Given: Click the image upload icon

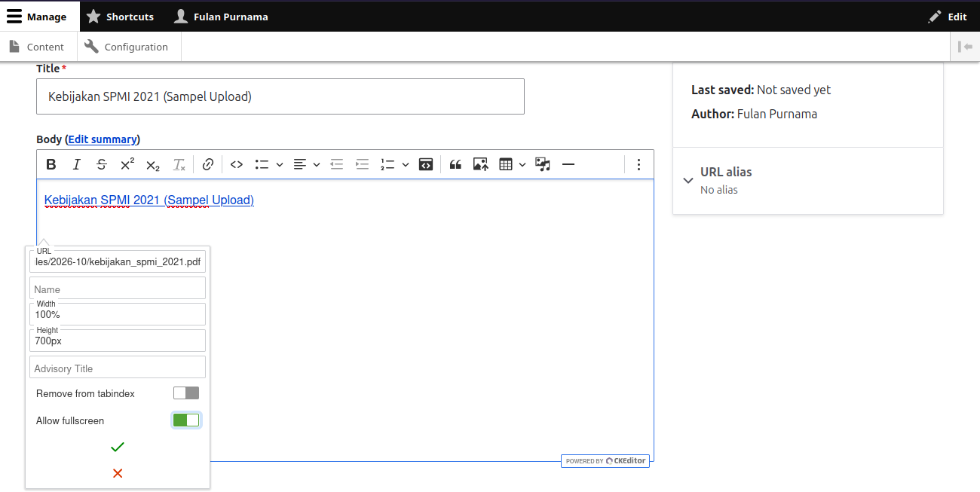Looking at the screenshot, I should click(481, 164).
